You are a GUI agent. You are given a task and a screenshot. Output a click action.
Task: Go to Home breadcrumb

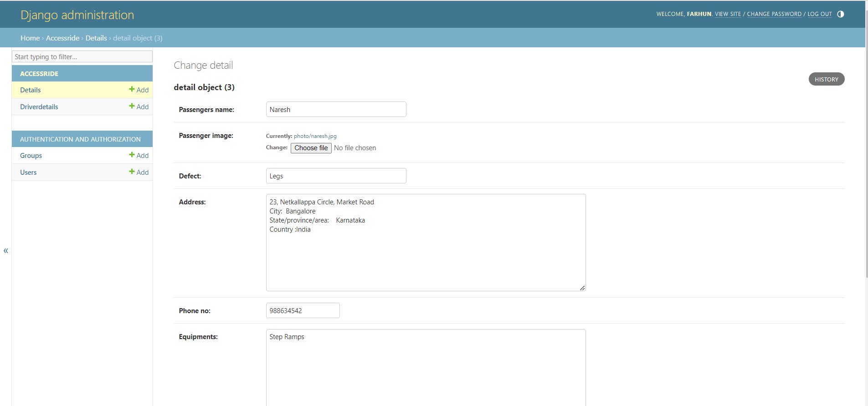click(30, 38)
